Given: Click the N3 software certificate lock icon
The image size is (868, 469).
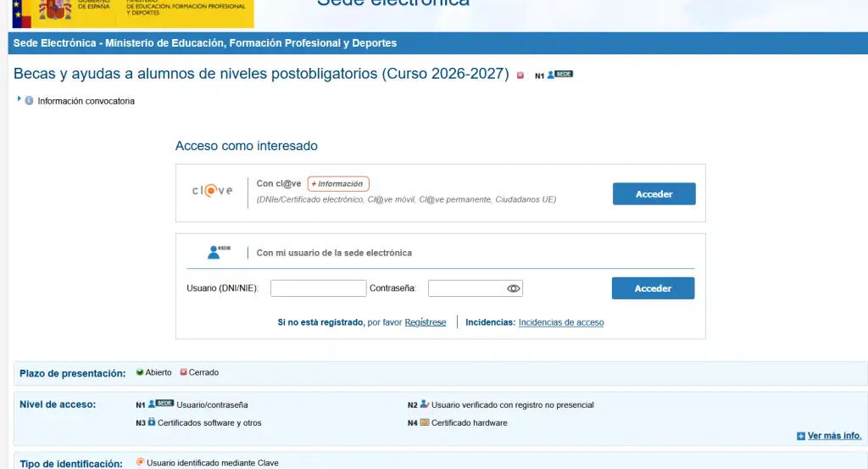Looking at the screenshot, I should point(152,422).
